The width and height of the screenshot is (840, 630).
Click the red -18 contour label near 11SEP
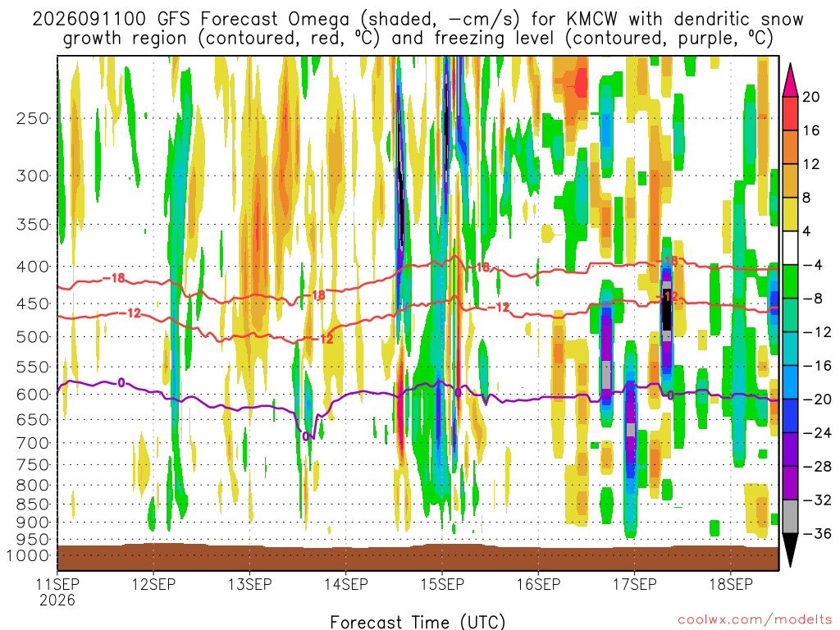(x=113, y=278)
